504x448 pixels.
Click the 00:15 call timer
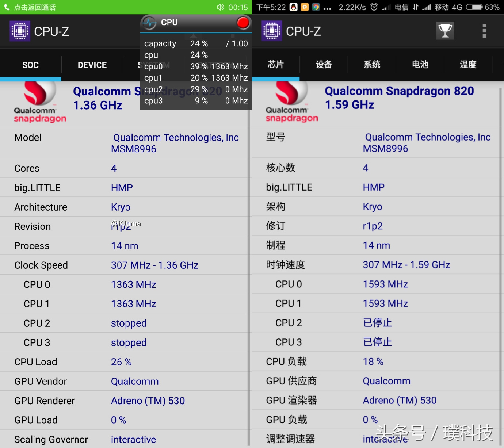(238, 7)
